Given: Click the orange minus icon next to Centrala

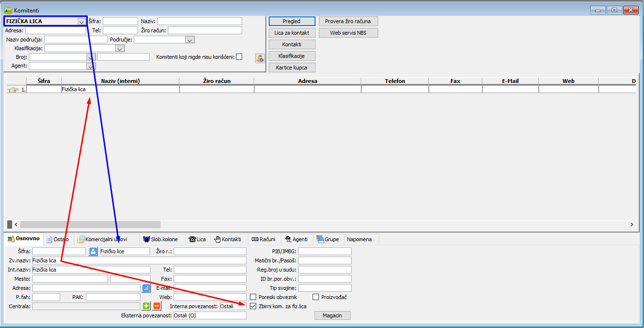Looking at the screenshot, I should 156,306.
